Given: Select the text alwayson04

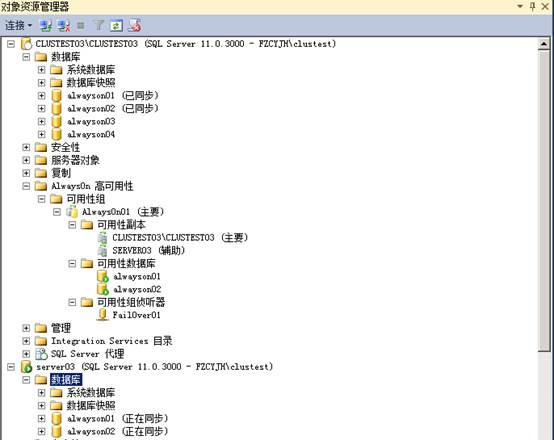Looking at the screenshot, I should click(x=91, y=134).
